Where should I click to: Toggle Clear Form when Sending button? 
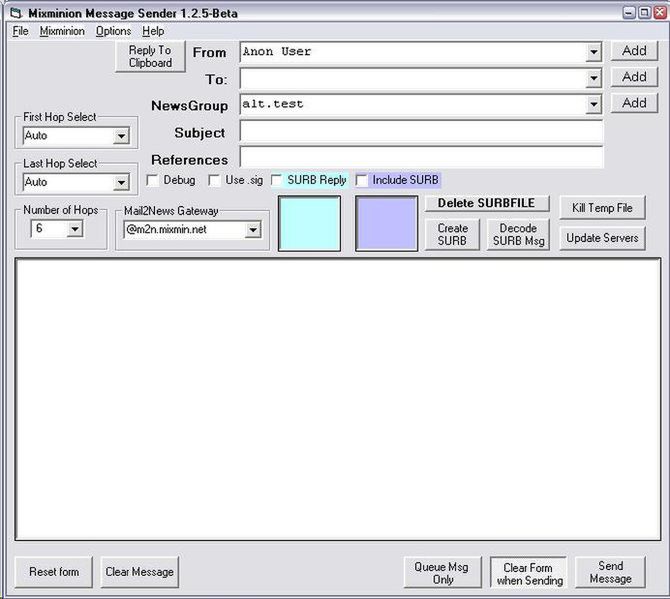coord(529,573)
